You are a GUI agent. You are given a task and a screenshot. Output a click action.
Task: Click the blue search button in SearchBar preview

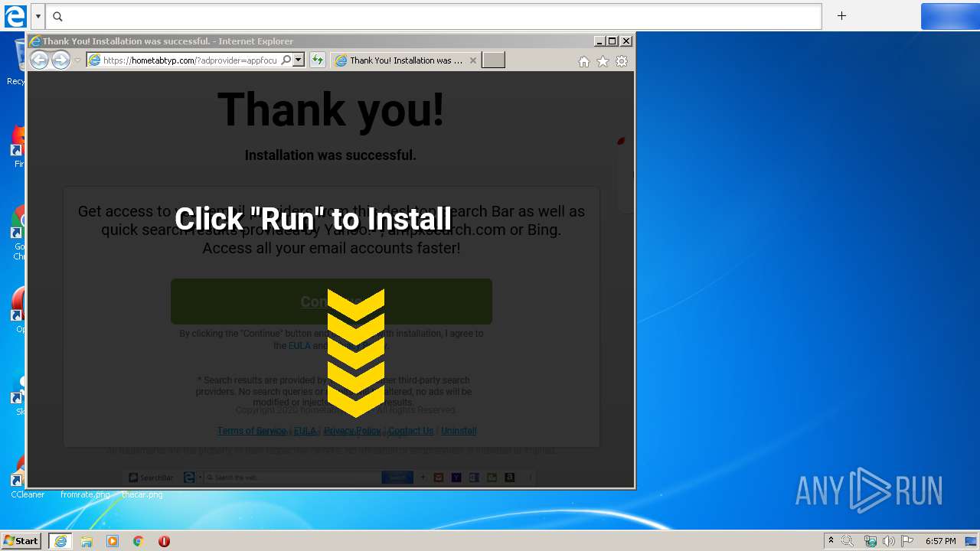point(397,478)
